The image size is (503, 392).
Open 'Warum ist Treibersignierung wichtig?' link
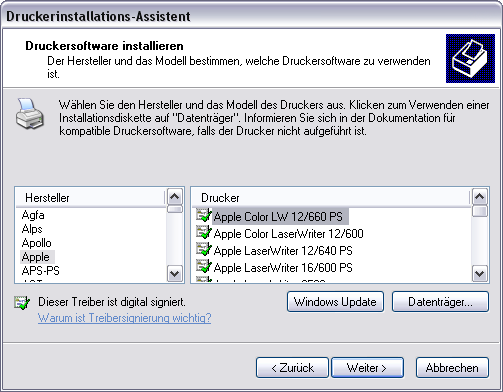[124, 318]
